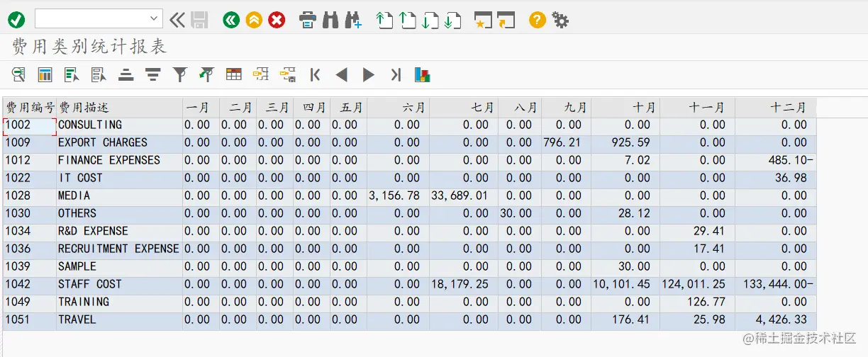
Task: Go back using the green Back icon
Action: (x=230, y=20)
